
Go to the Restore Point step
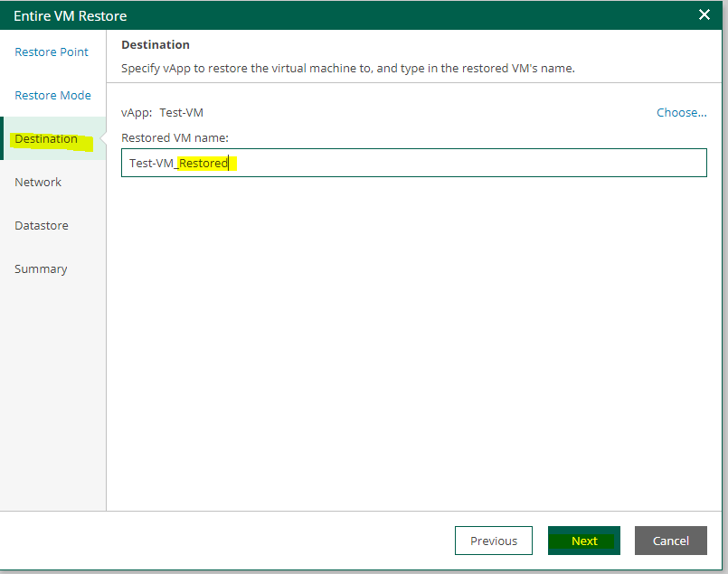pyautogui.click(x=52, y=52)
